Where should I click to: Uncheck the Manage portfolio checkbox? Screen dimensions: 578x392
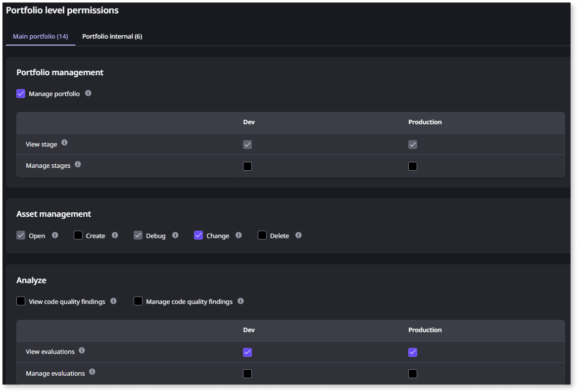click(21, 94)
